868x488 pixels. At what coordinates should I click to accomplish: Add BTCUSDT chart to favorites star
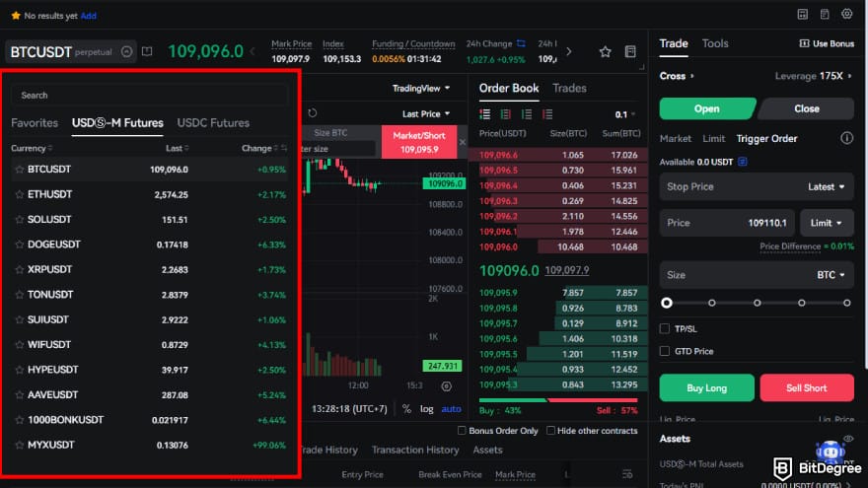tap(605, 52)
